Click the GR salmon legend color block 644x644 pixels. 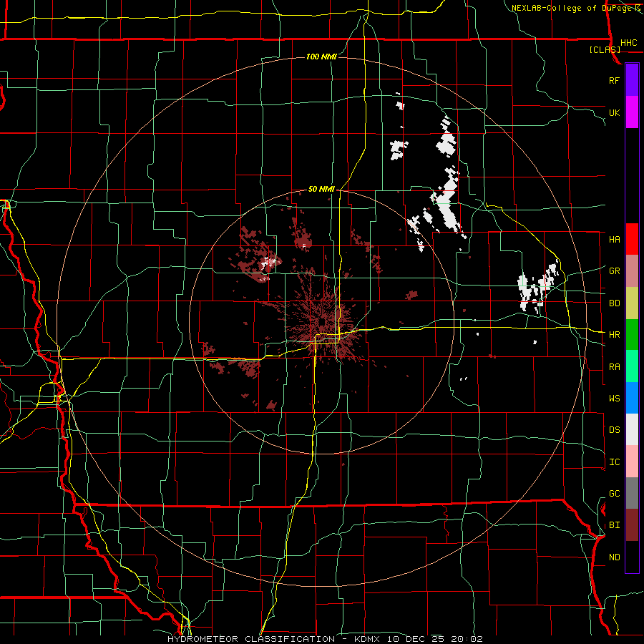click(632, 271)
